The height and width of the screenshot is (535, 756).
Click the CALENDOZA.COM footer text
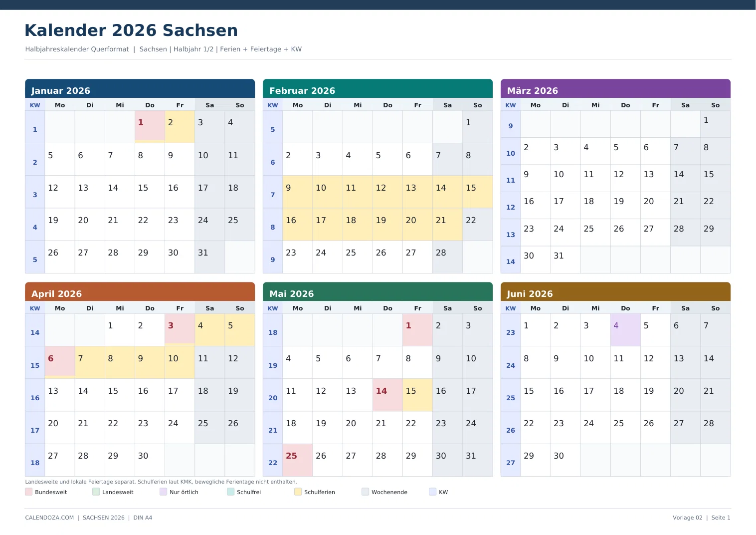(x=49, y=518)
